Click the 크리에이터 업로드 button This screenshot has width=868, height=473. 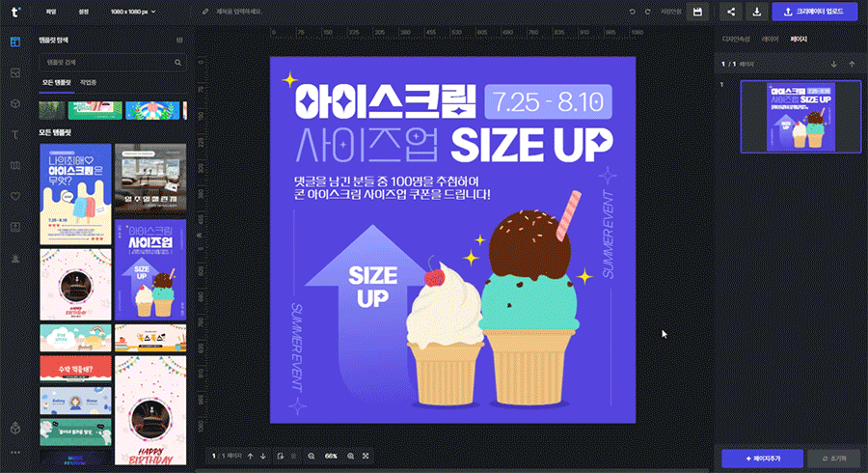click(x=814, y=12)
